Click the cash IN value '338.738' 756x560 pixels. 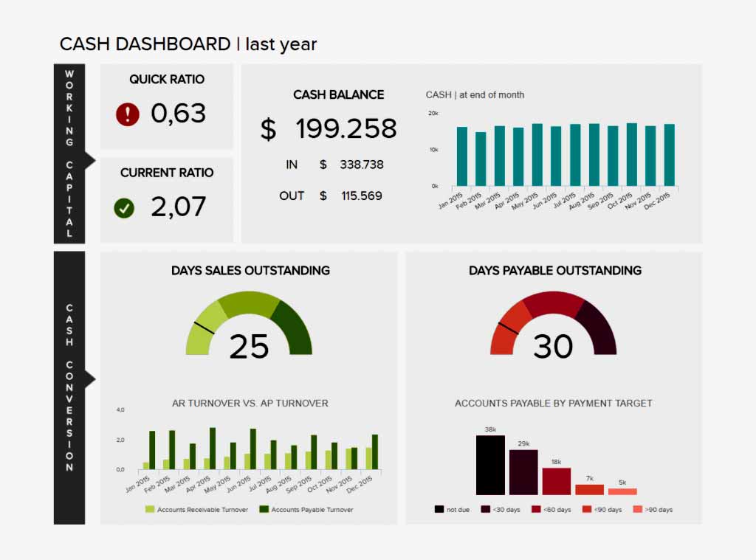point(362,165)
